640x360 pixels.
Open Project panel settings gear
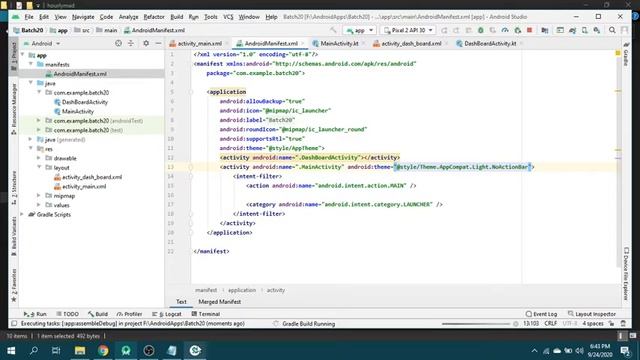pyautogui.click(x=146, y=43)
